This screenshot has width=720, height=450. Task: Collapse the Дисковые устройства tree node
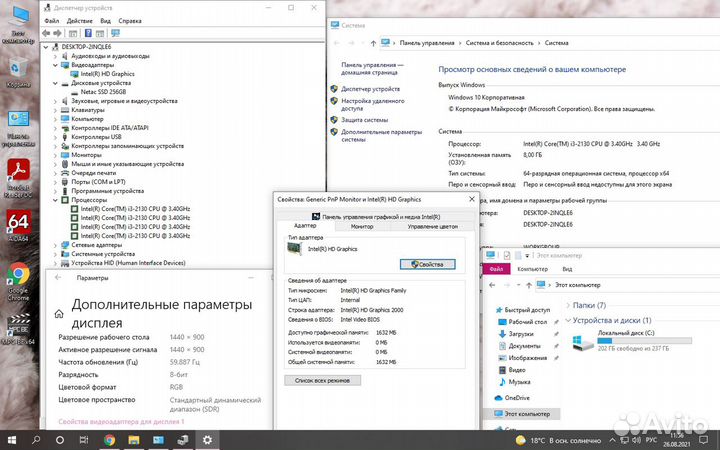[56, 83]
